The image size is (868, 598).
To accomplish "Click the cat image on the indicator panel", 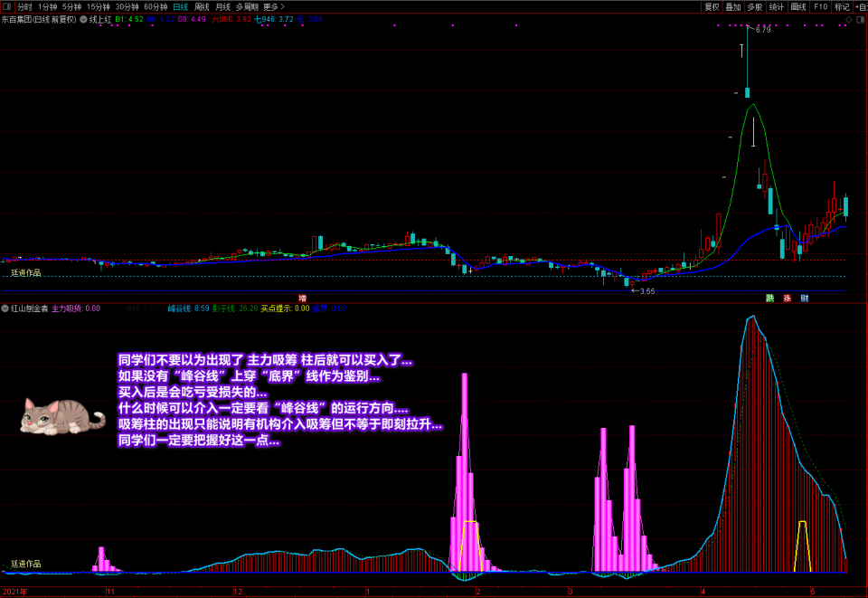I will pos(61,416).
